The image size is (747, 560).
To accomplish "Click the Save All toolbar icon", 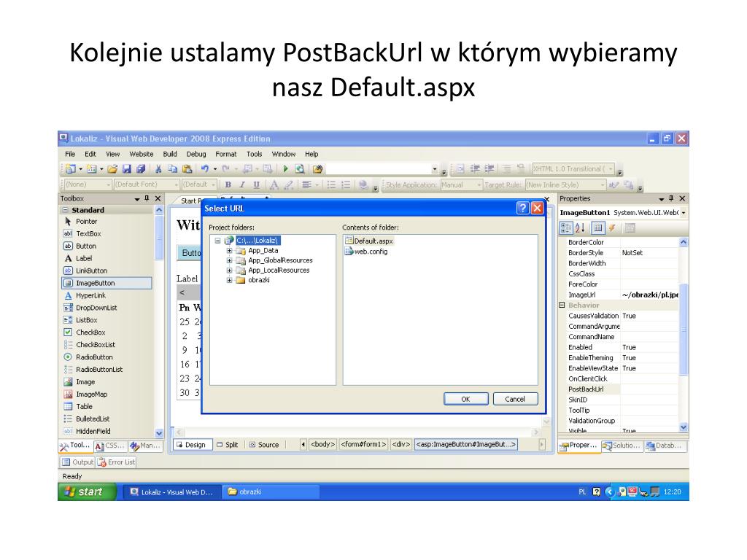I will point(141,169).
